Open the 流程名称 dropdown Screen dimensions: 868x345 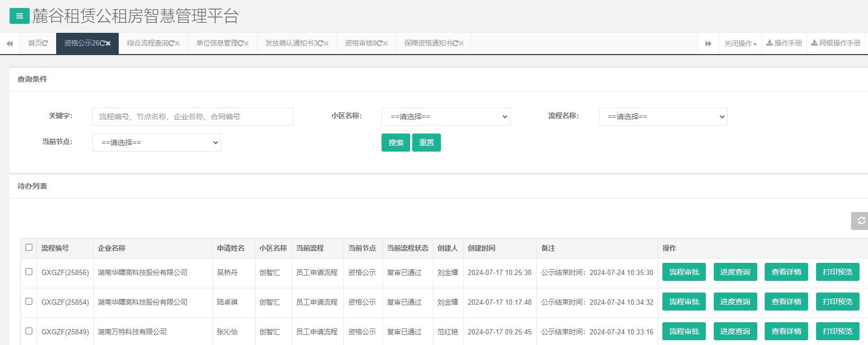(663, 117)
